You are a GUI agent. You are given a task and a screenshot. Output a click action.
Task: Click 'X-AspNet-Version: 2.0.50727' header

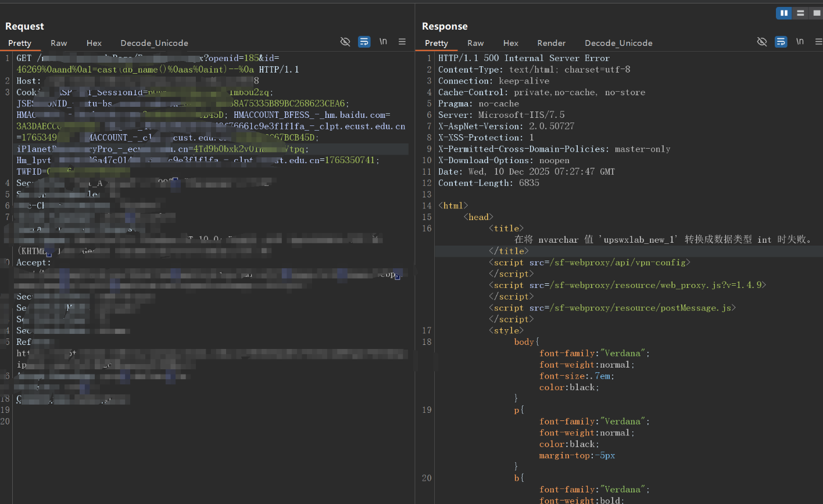click(x=506, y=126)
